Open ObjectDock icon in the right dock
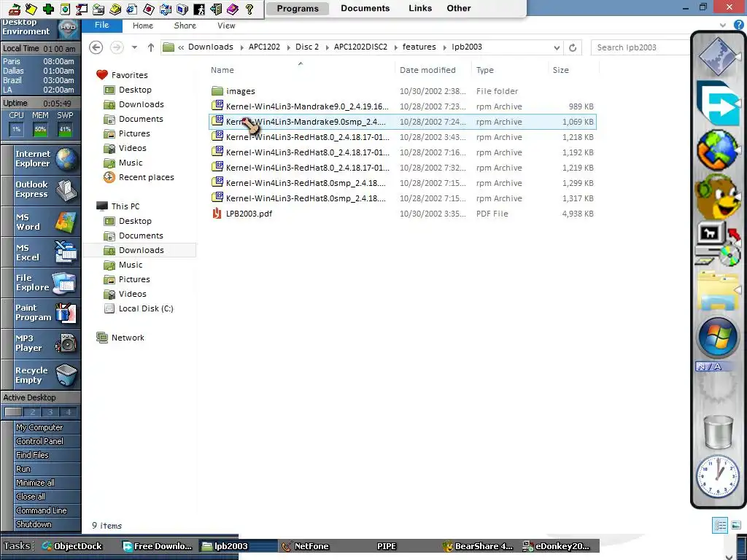 [x=719, y=56]
